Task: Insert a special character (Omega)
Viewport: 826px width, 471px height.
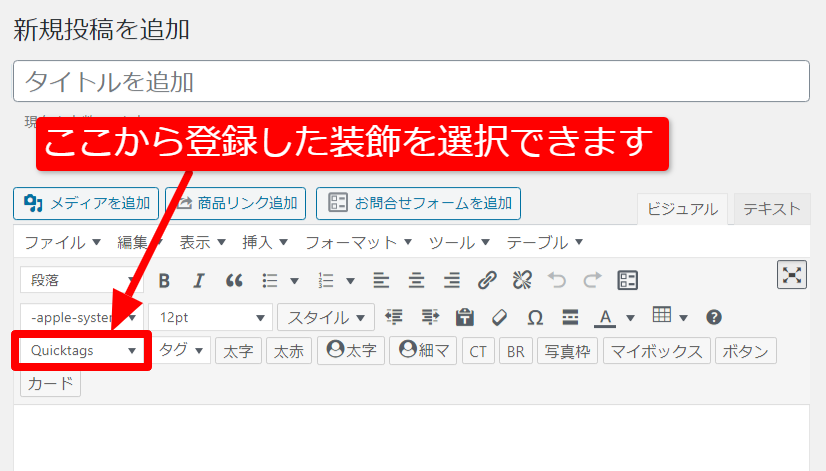Action: point(535,318)
